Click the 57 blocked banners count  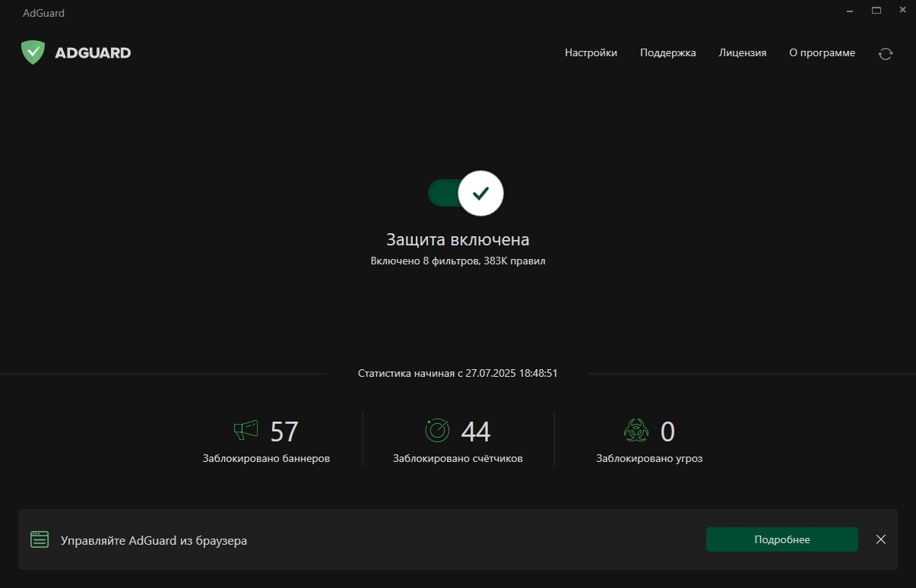tap(284, 432)
